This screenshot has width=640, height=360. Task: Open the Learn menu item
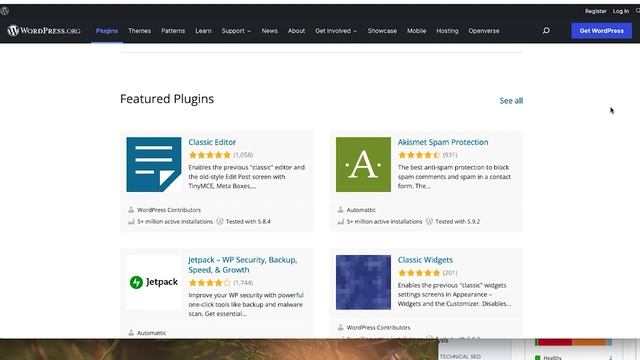pos(203,31)
